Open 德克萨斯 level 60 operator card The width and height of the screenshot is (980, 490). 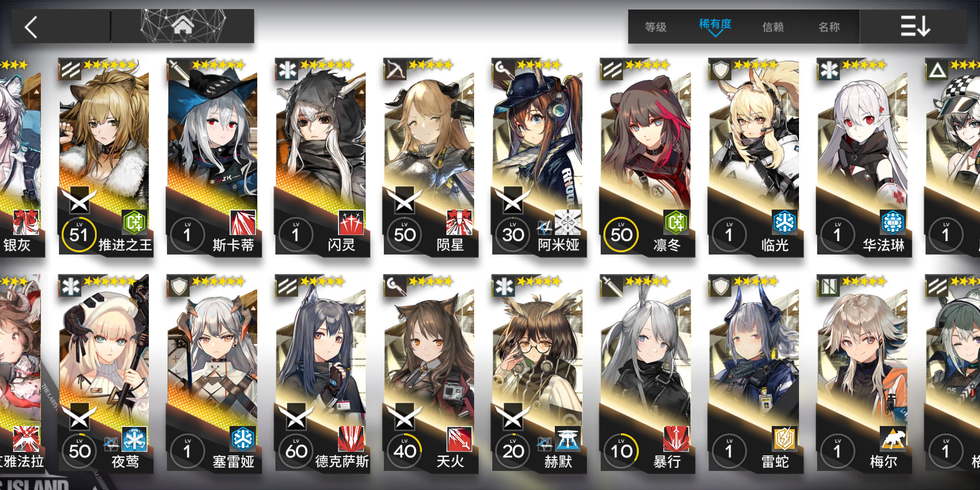click(322, 374)
